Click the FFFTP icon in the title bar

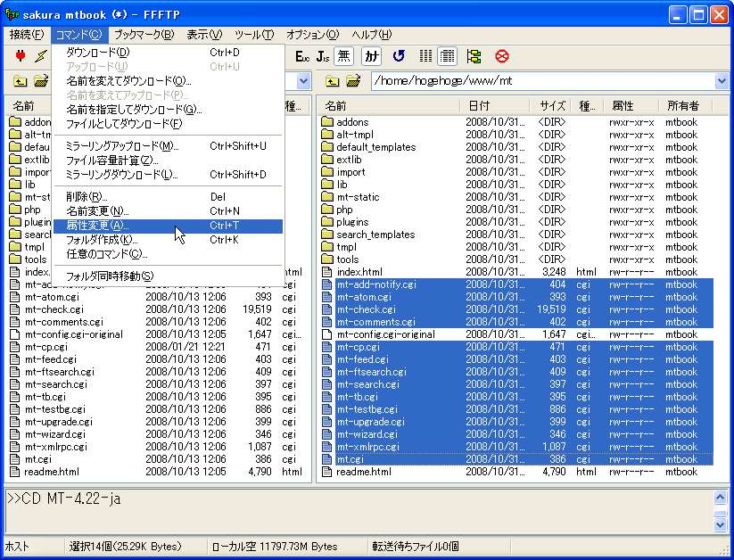12,14
